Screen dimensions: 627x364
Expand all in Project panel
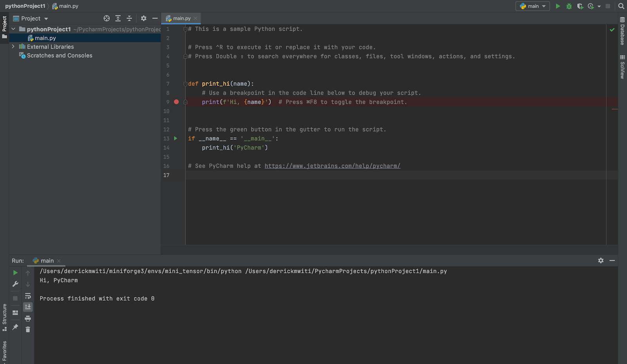coord(118,18)
